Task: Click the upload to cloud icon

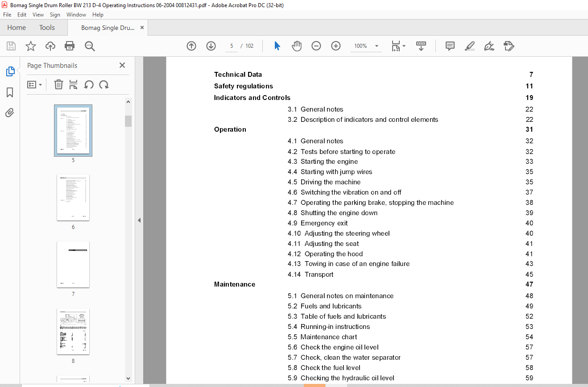Action: click(x=50, y=46)
